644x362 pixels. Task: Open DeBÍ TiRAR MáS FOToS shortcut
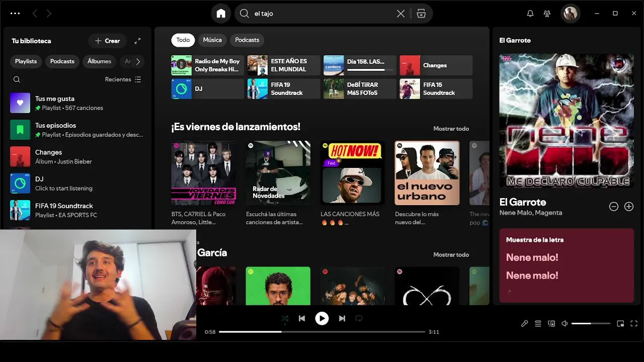pos(360,88)
